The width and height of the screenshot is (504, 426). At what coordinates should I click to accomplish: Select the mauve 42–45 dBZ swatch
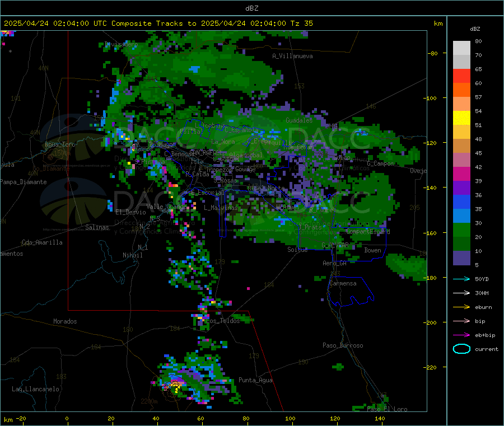[x=461, y=160]
